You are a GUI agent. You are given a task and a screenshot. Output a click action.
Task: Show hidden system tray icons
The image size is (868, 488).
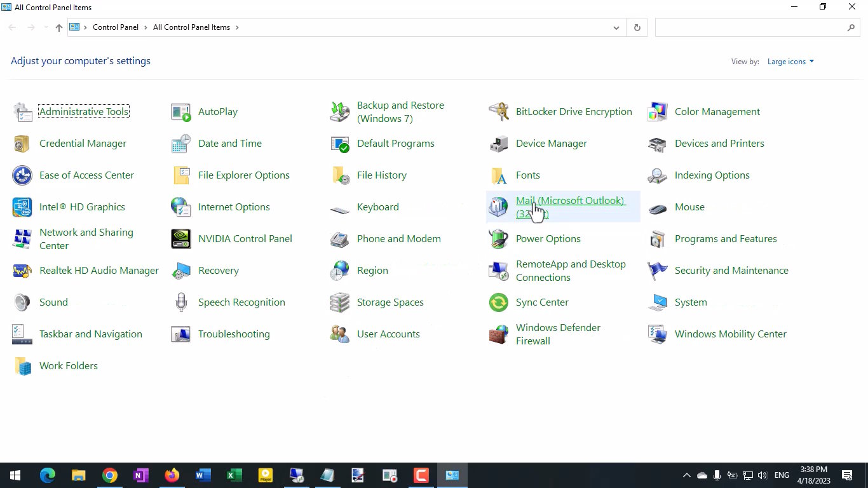[x=686, y=475]
